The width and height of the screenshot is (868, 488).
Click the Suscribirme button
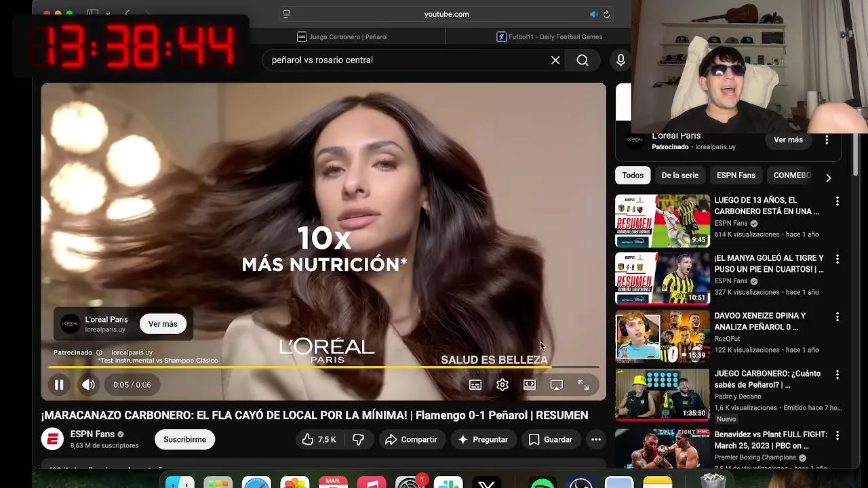pos(184,439)
